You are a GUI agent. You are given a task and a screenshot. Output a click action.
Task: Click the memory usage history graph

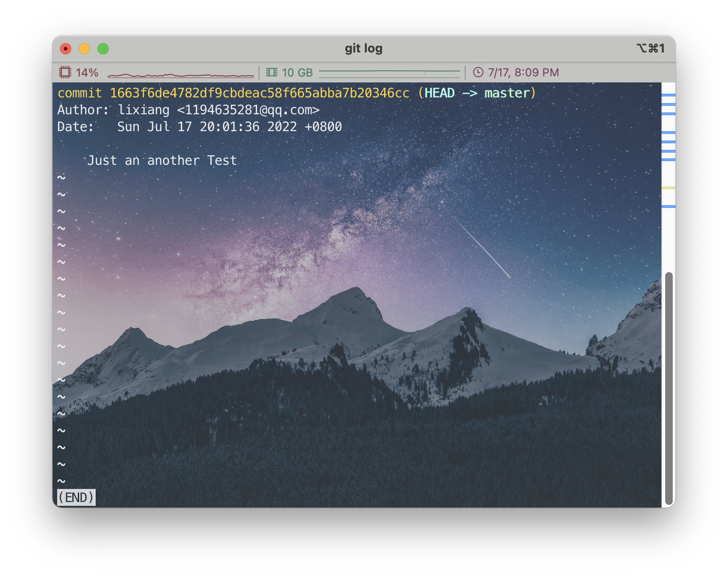[390, 73]
